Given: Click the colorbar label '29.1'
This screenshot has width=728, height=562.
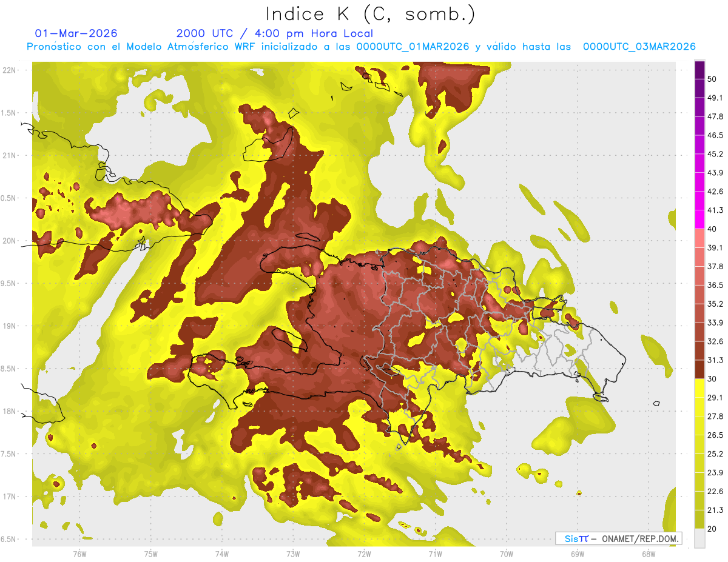Looking at the screenshot, I should click(715, 398).
